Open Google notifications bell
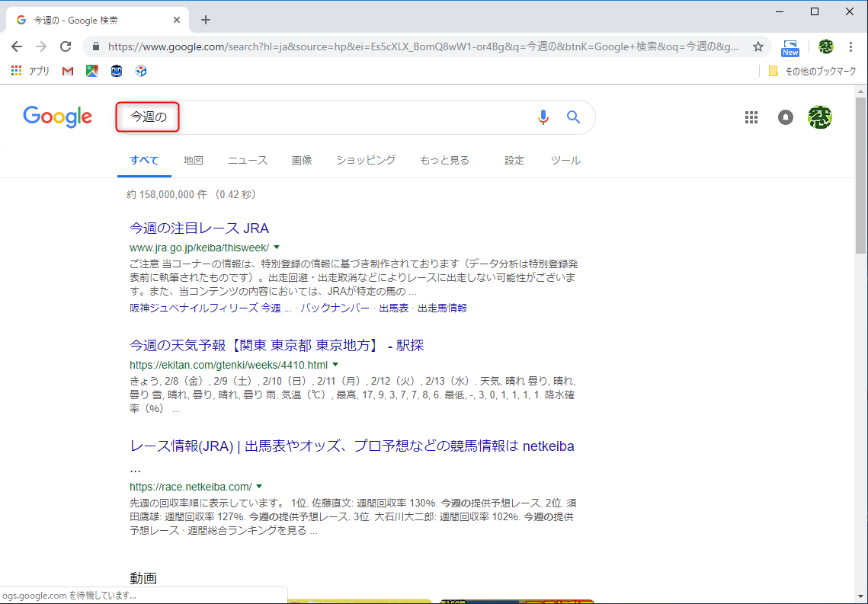The image size is (868, 604). click(x=786, y=117)
